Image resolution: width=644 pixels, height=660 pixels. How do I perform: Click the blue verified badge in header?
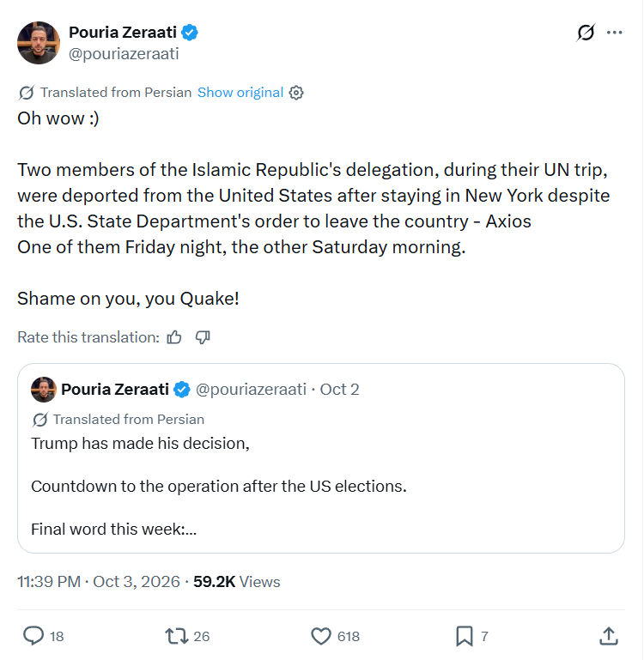click(190, 33)
